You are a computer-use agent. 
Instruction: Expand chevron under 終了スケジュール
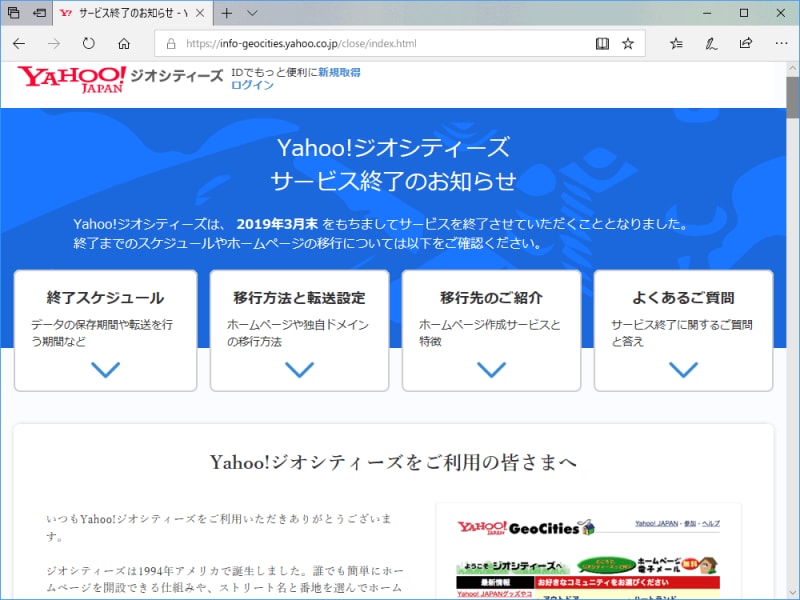[x=106, y=369]
